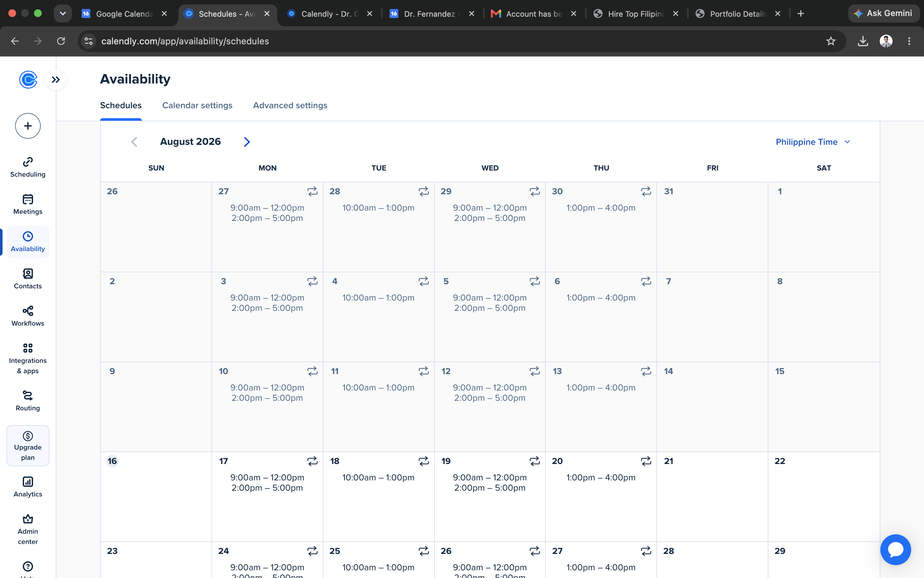Viewport: 924px width, 578px height.
Task: Click the 10:00am – 1:00pm slot on Tuesday 18
Action: pyautogui.click(x=378, y=477)
